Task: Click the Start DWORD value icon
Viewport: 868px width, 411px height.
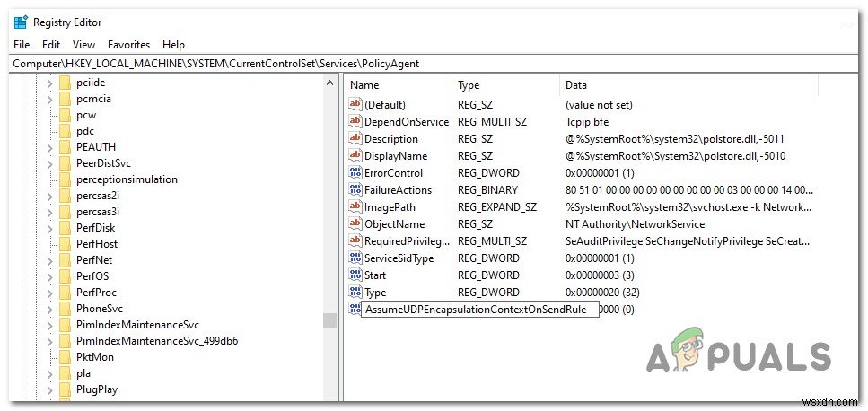Action: [x=355, y=275]
